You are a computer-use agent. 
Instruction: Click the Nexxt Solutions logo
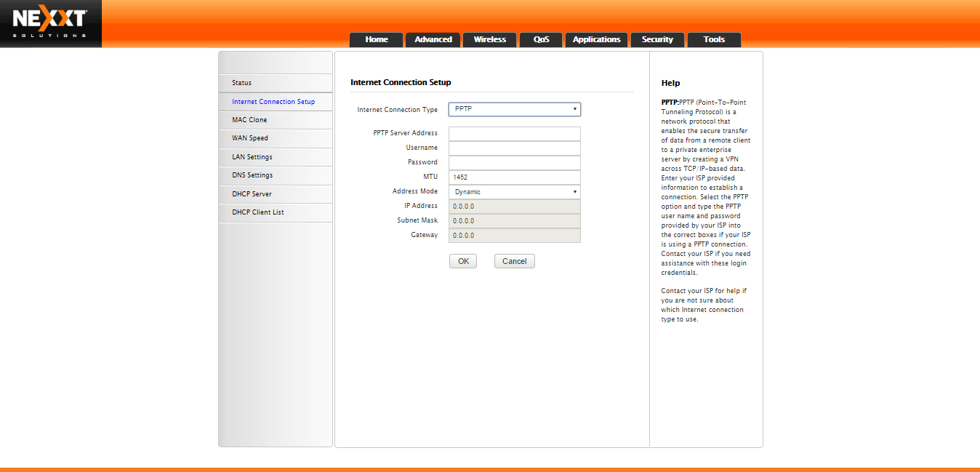[x=50, y=23]
